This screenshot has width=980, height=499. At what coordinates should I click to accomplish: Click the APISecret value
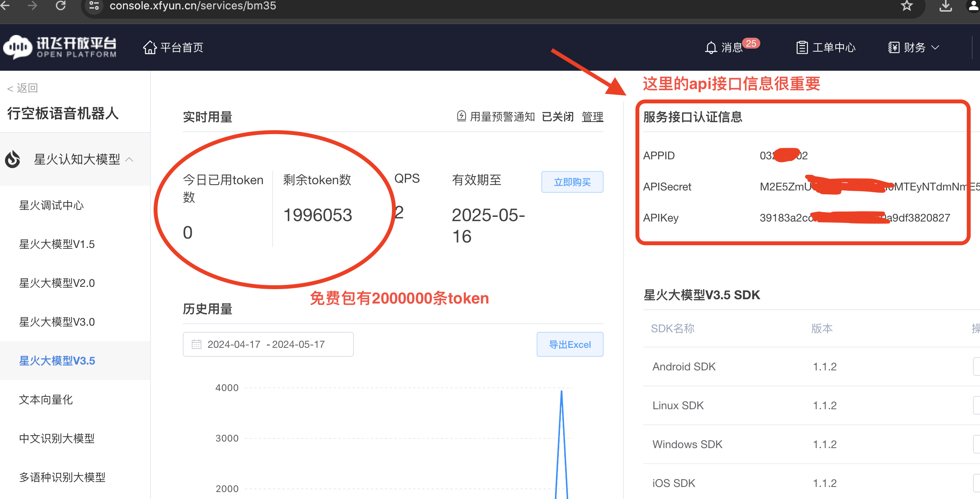point(870,187)
